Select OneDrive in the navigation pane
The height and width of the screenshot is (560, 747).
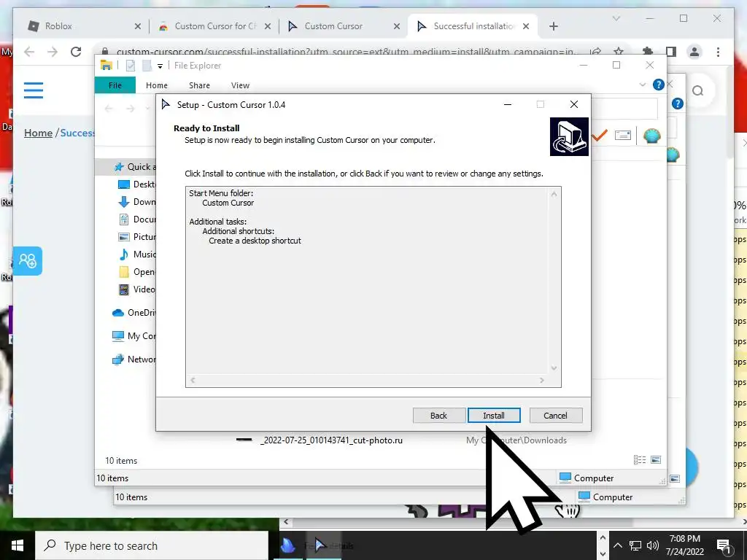[133, 312]
